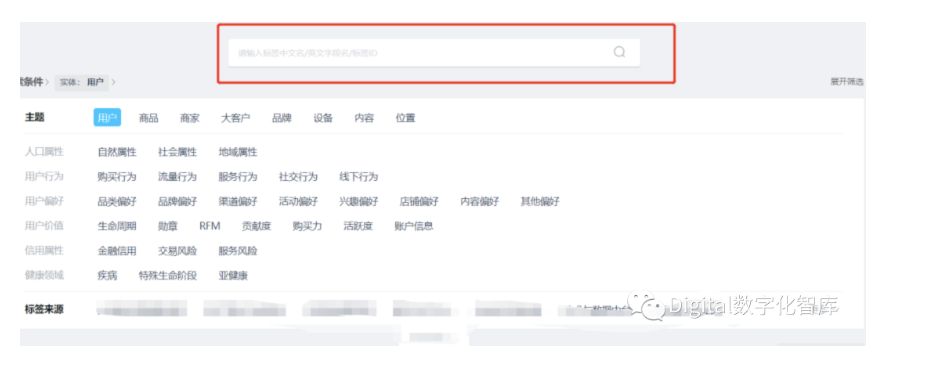
Task: Select 品类偏好 preference
Action: pos(117,202)
